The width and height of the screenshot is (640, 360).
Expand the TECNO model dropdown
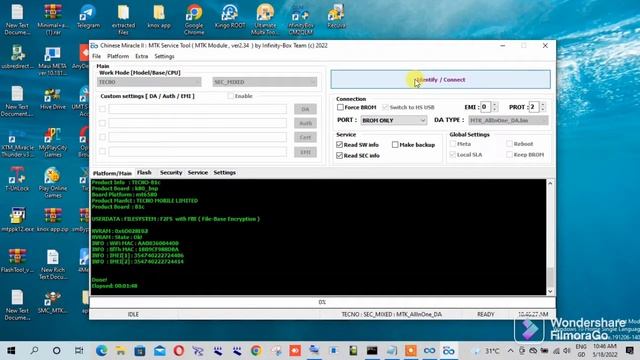[149, 82]
